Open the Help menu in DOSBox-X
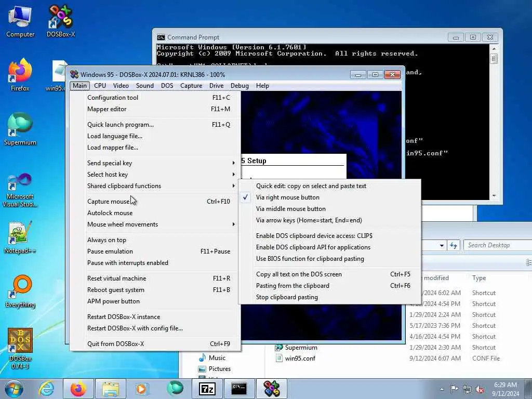 click(262, 86)
